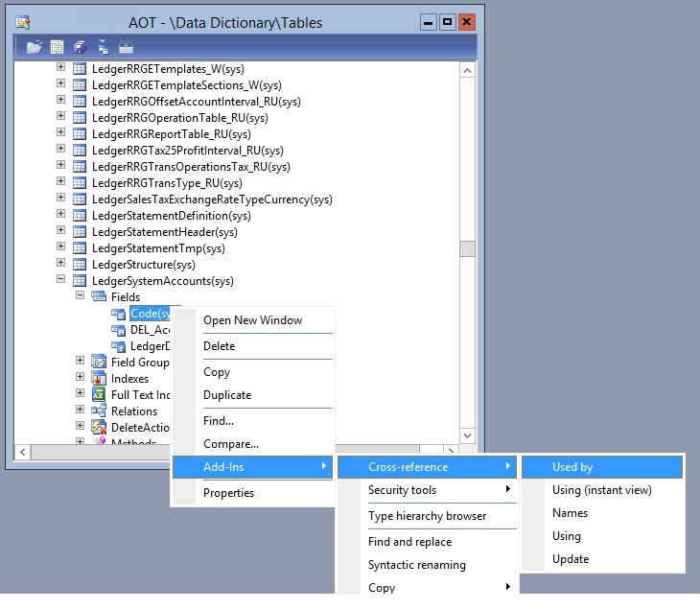Screen dimensions: 700x610
Task: Click 'Open New Window' in context menu
Action: (252, 320)
